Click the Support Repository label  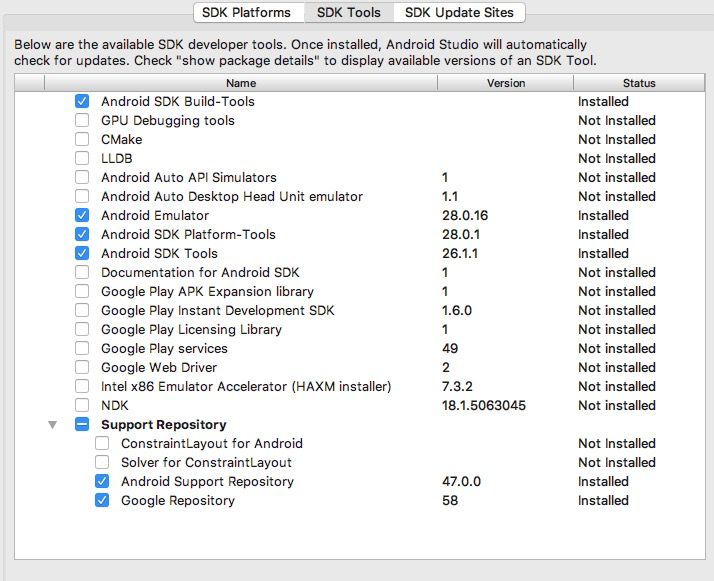click(x=163, y=424)
